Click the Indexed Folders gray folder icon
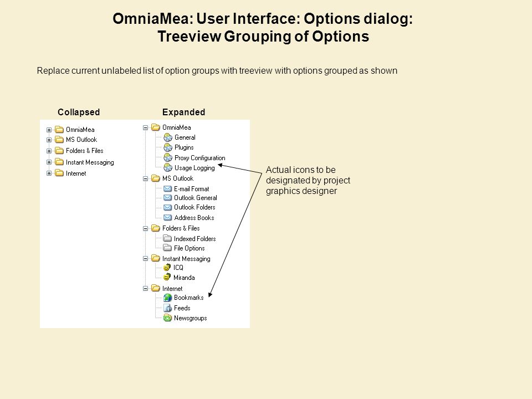Image resolution: width=532 pixels, height=399 pixels. [167, 238]
